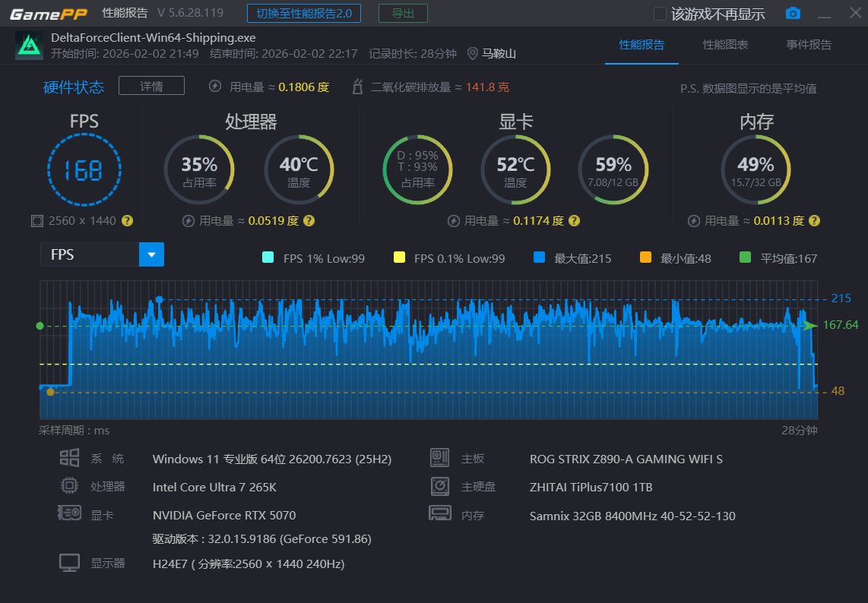Click the memory power usage bolt icon

[x=694, y=221]
